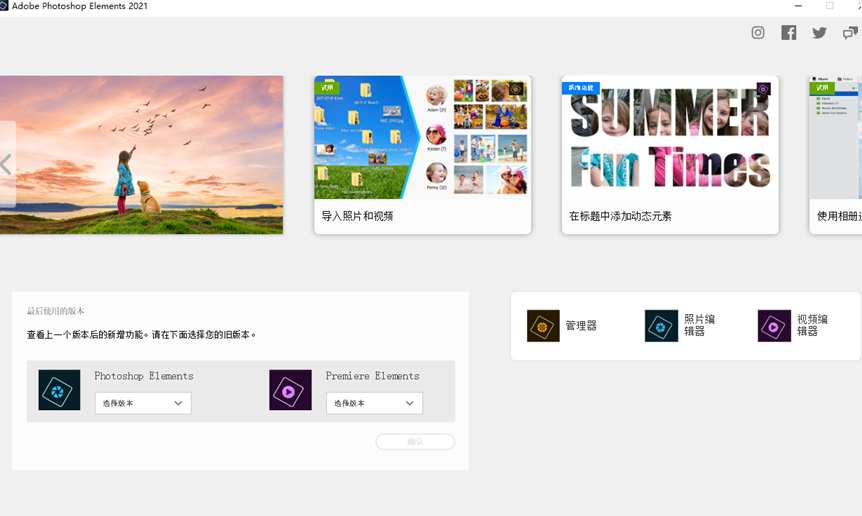Open the Facebook social link icon

788,33
